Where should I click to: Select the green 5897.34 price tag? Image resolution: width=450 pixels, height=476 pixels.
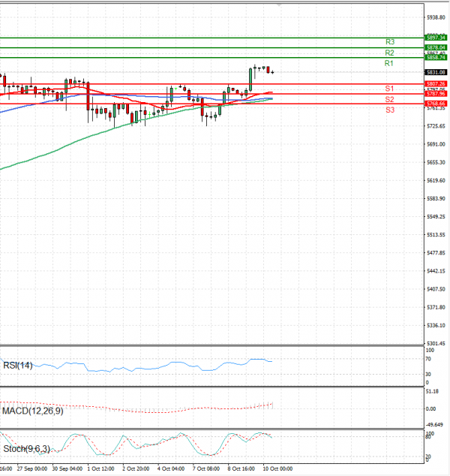(x=436, y=38)
